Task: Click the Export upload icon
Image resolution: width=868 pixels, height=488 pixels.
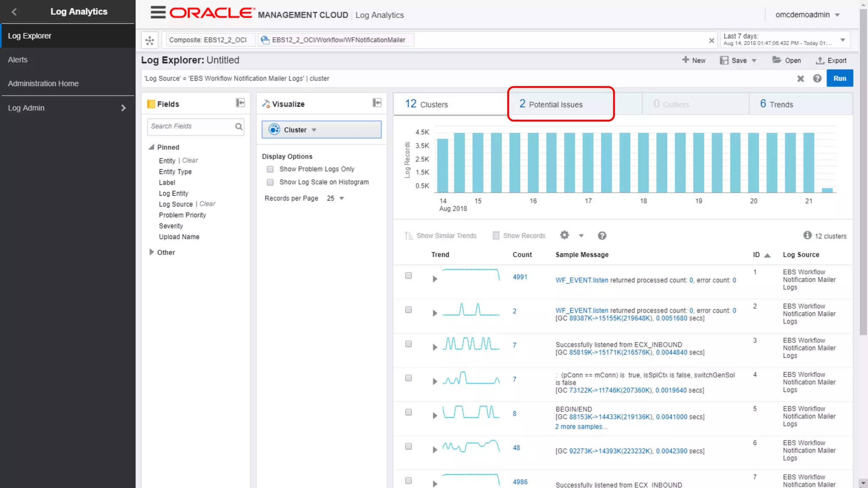Action: [x=820, y=61]
